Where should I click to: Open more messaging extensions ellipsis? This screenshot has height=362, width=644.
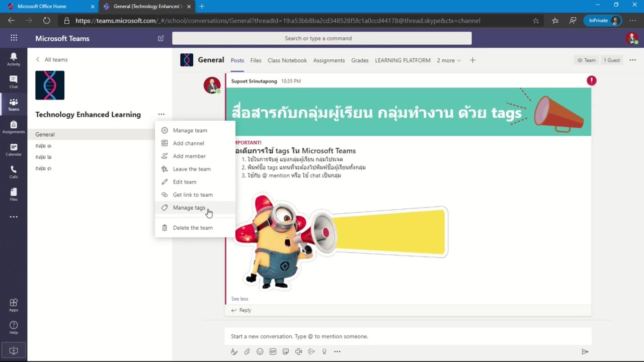point(337,351)
